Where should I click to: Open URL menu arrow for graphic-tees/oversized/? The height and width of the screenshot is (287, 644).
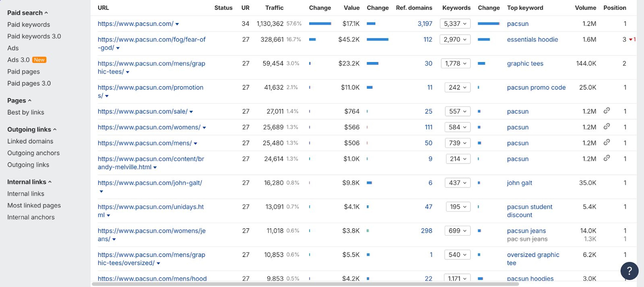pyautogui.click(x=158, y=263)
